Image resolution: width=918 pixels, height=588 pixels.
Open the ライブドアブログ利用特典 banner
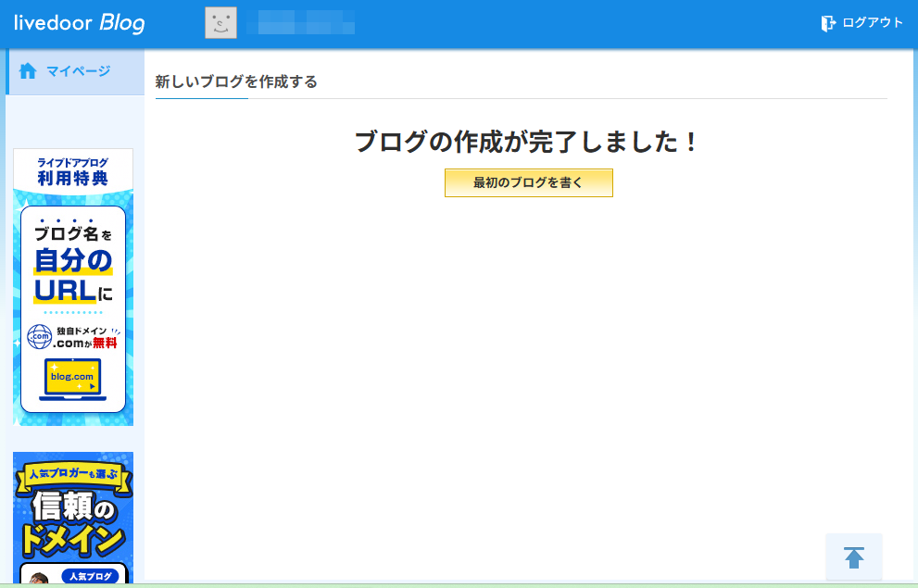[73, 287]
